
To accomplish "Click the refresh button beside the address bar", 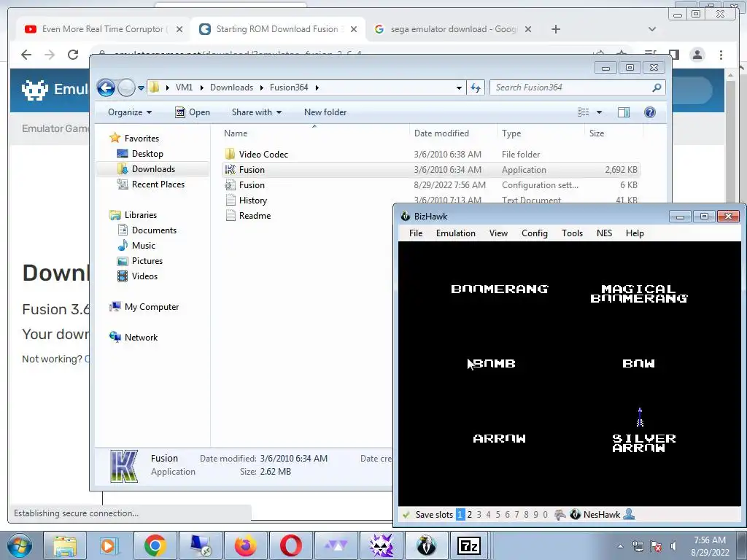I will (x=476, y=87).
